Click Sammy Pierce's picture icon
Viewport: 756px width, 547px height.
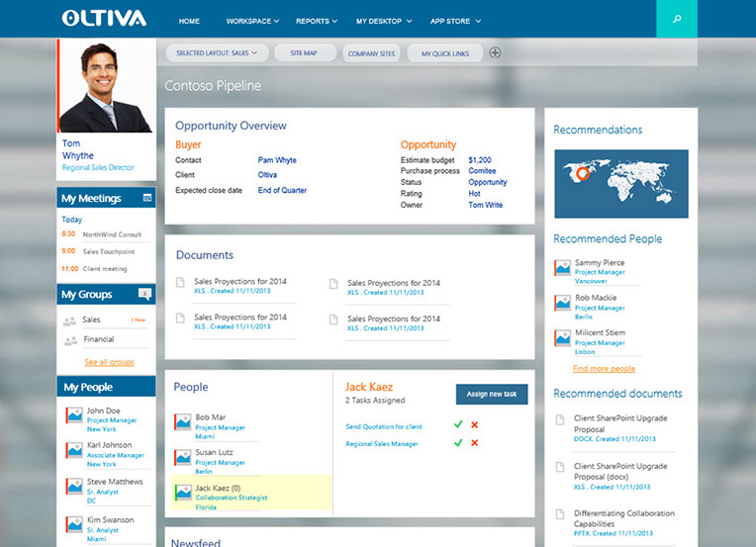tap(562, 267)
